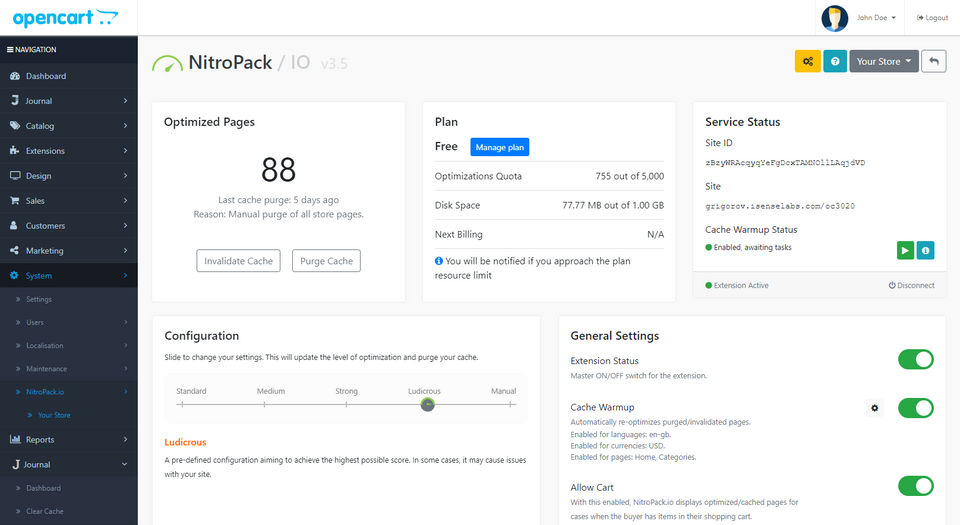This screenshot has height=525, width=960.
Task: Click the Design monitor icon
Action: coord(15,176)
